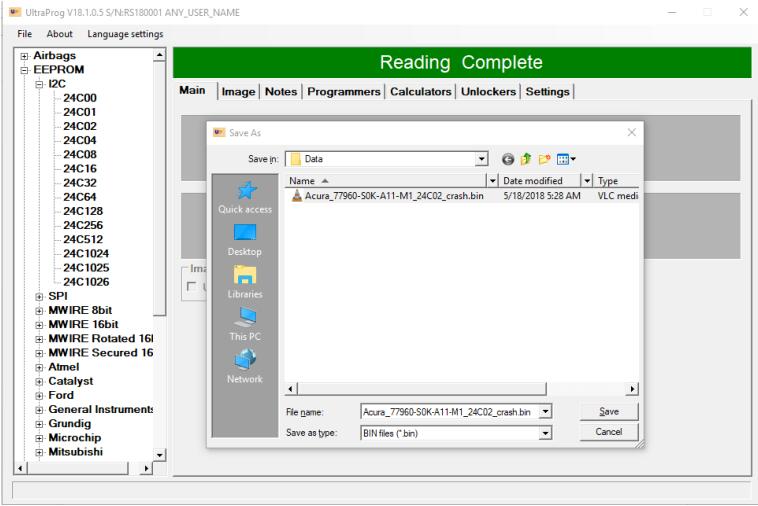Select Acura_77960-S0K-A11-M1_24C02_crash.bin in file list

(x=394, y=196)
